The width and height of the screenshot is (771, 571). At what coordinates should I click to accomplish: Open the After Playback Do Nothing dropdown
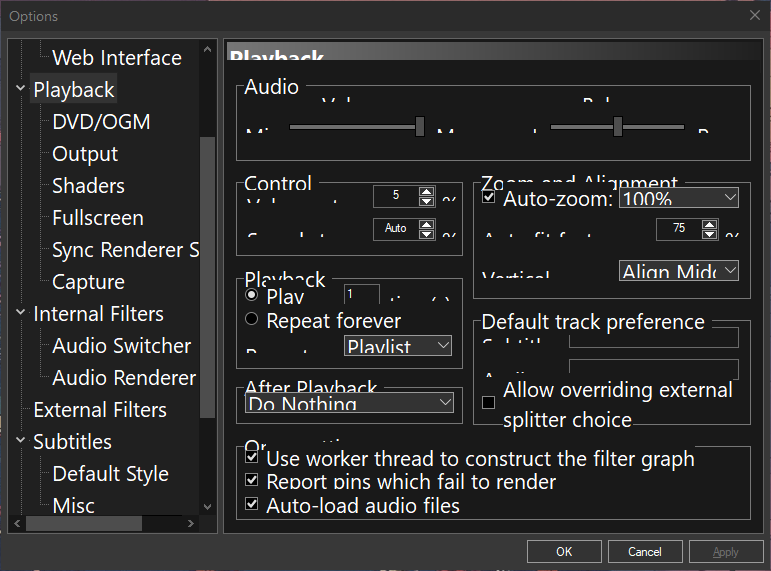(x=349, y=403)
